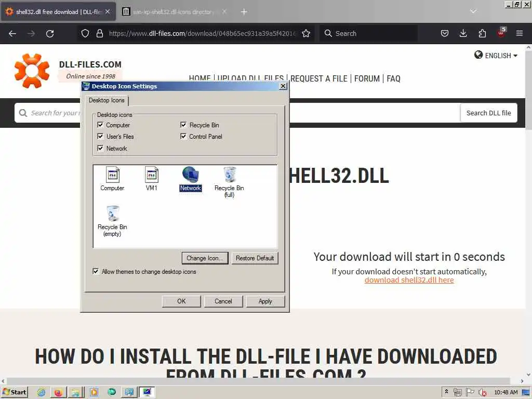532x399 pixels.
Task: Click the Restore Default button
Action: 255,258
